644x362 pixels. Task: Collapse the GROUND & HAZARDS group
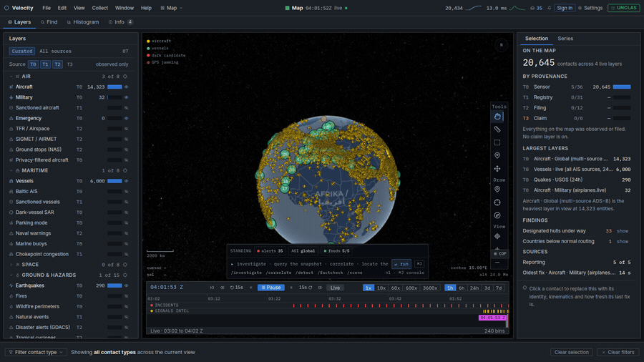pos(11,275)
